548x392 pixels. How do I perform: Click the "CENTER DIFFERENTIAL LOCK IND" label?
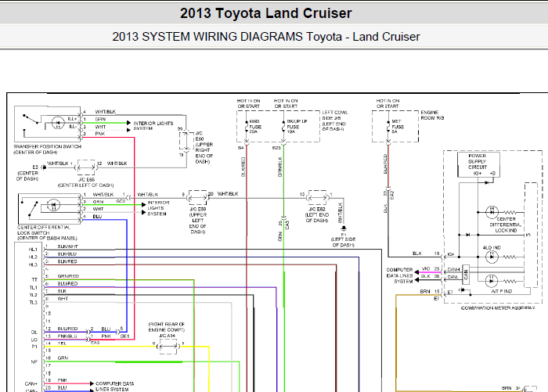[506, 225]
